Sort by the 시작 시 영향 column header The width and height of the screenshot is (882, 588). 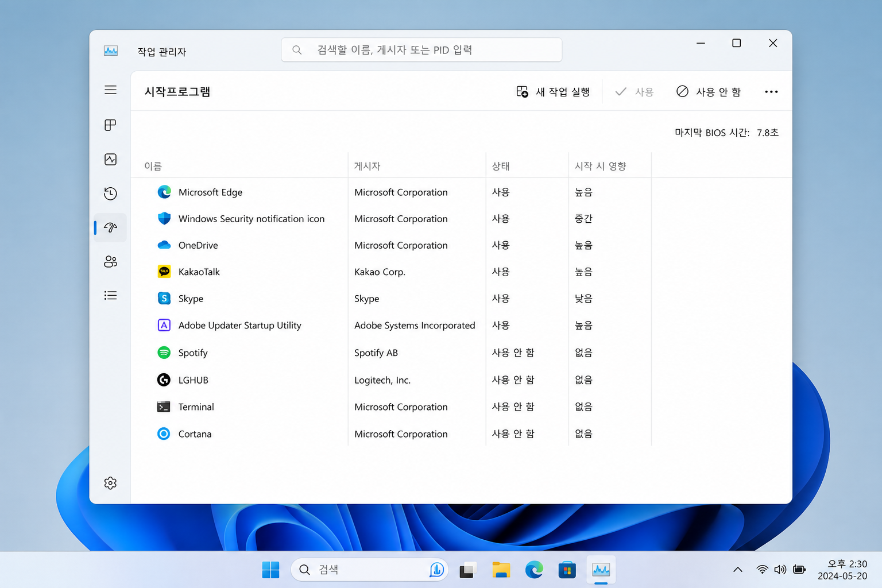click(x=600, y=166)
